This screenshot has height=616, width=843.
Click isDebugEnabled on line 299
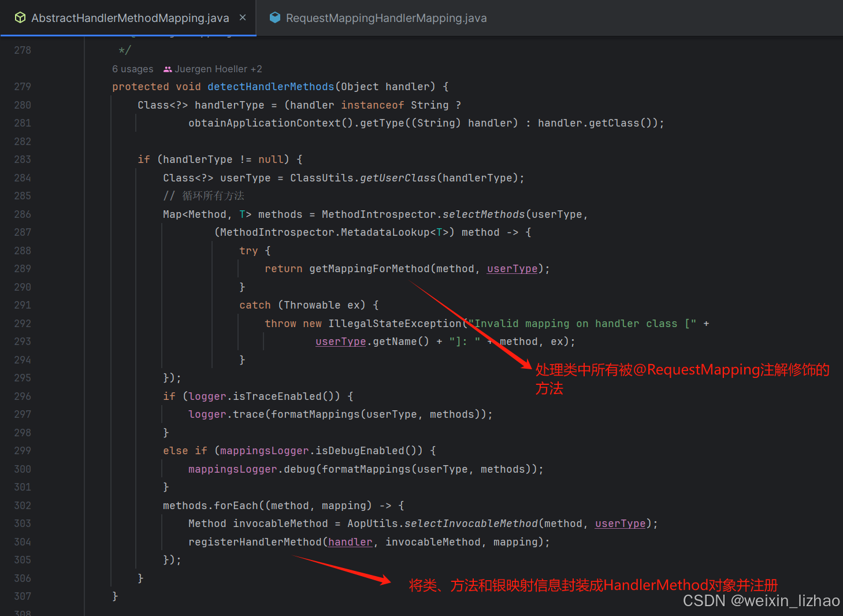coord(359,451)
